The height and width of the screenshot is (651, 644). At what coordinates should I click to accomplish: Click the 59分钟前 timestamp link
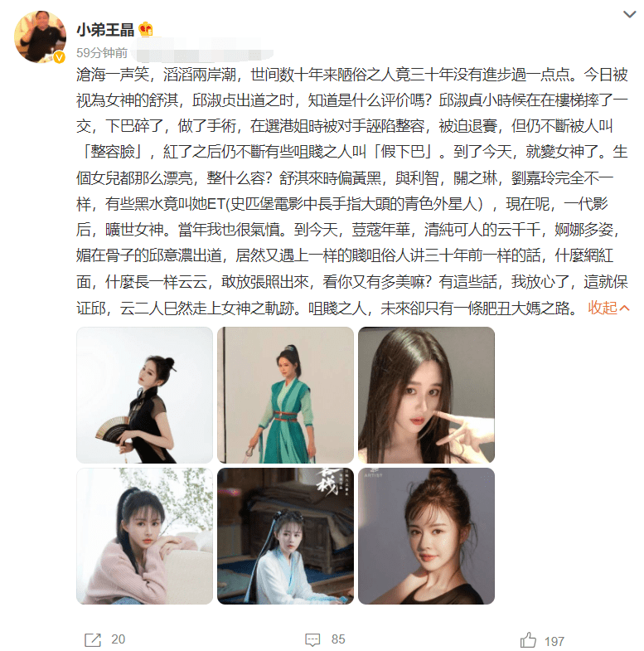pyautogui.click(x=102, y=53)
